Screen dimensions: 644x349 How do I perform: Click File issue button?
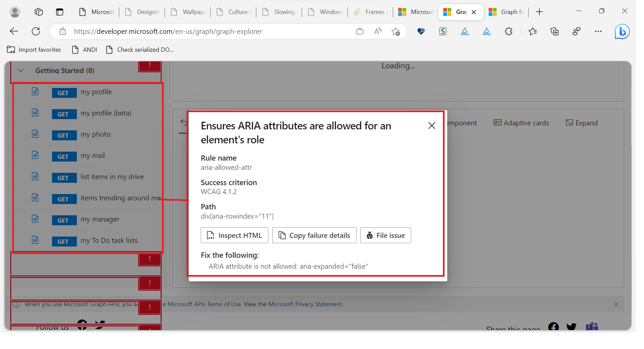coord(386,235)
